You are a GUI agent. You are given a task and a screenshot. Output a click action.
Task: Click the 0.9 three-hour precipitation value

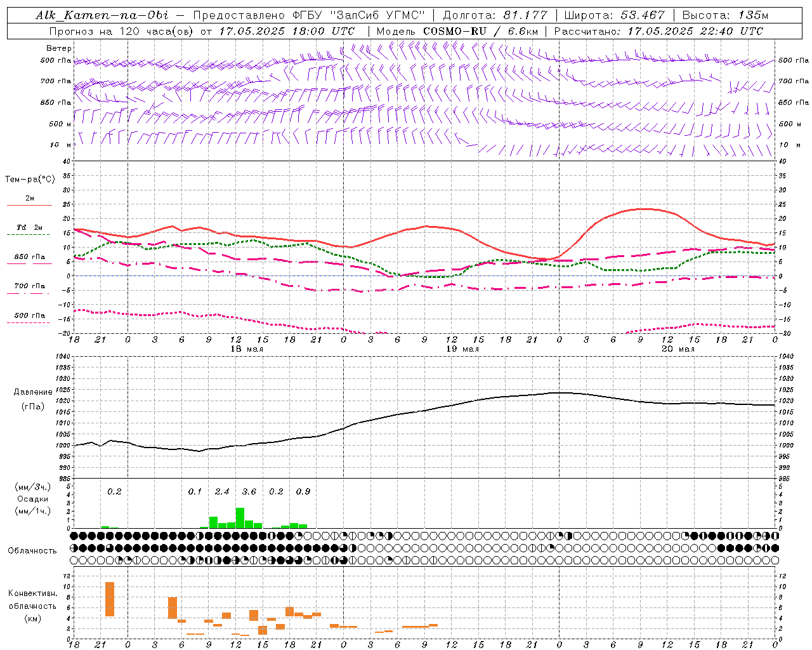coord(303,492)
